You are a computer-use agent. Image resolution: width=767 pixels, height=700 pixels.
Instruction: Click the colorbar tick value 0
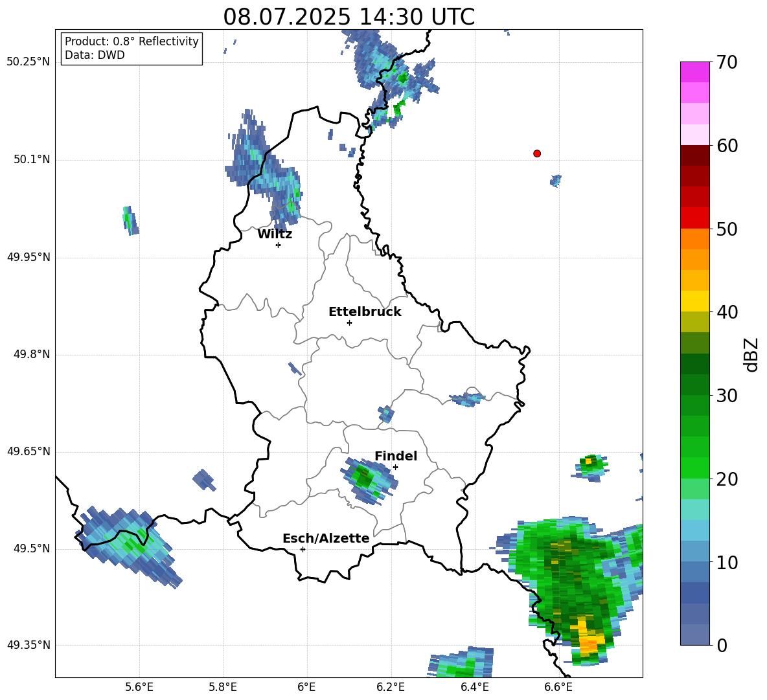click(722, 645)
